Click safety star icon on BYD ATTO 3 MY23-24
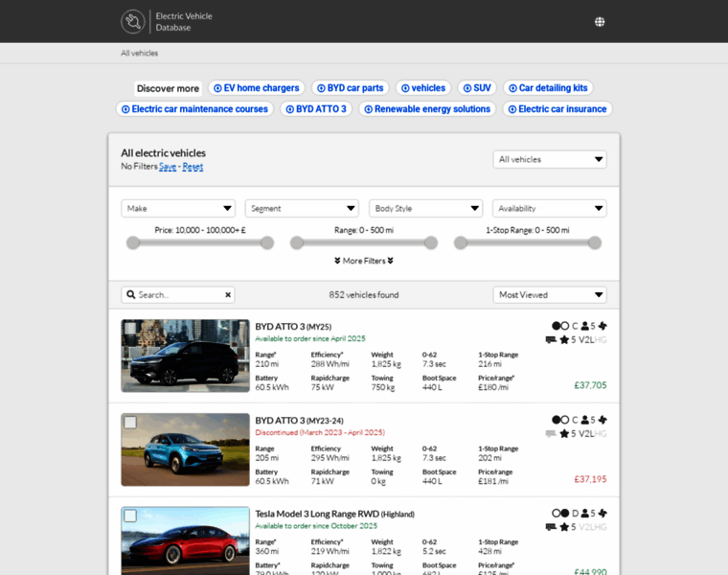Screen dimensions: 728x575 point(564,434)
